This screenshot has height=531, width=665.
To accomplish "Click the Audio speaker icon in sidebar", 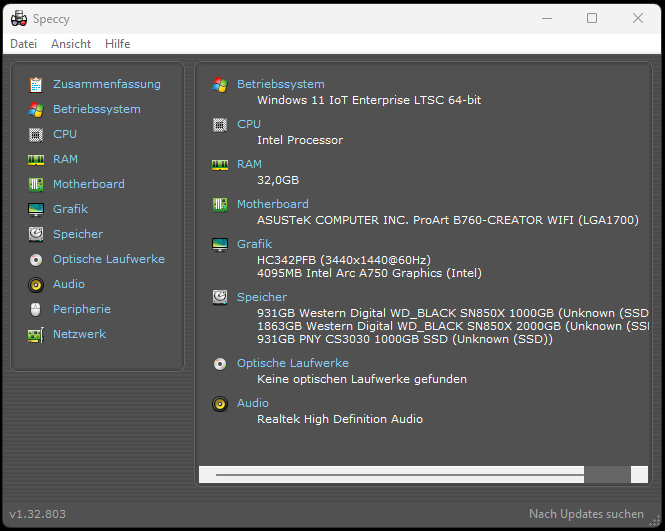I will pos(36,285).
